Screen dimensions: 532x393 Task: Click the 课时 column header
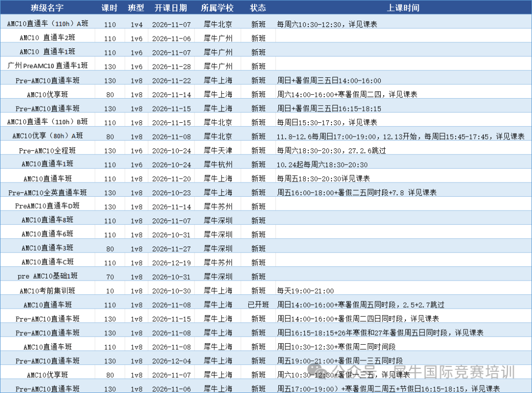(109, 8)
